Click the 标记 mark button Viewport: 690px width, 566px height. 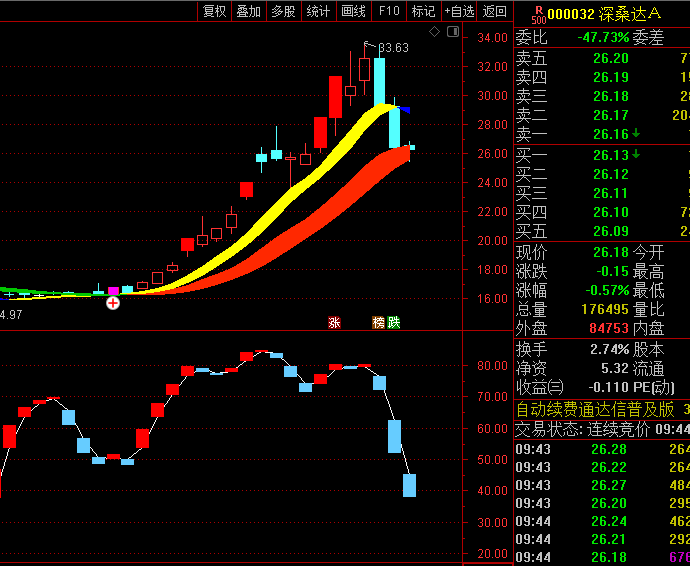[x=423, y=11]
